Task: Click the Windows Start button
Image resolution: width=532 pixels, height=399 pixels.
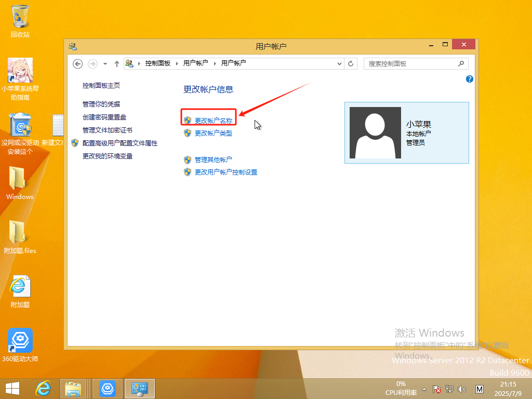Action: pos(12,389)
